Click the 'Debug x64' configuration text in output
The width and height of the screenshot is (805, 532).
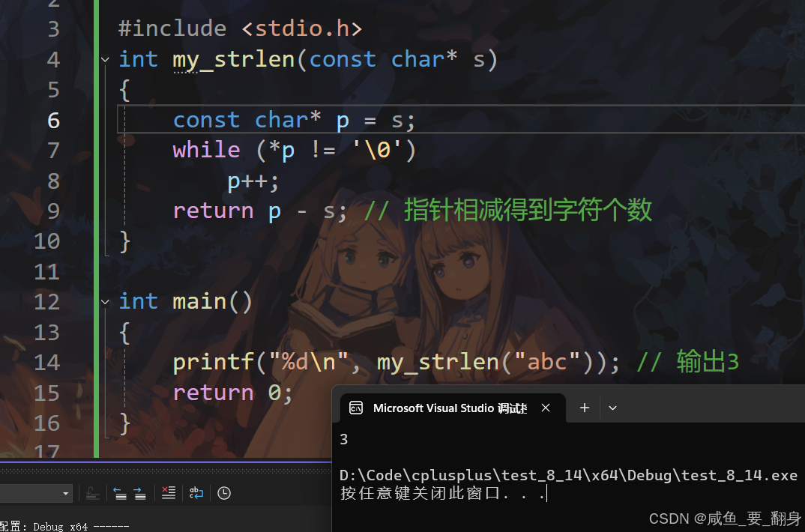point(61,527)
